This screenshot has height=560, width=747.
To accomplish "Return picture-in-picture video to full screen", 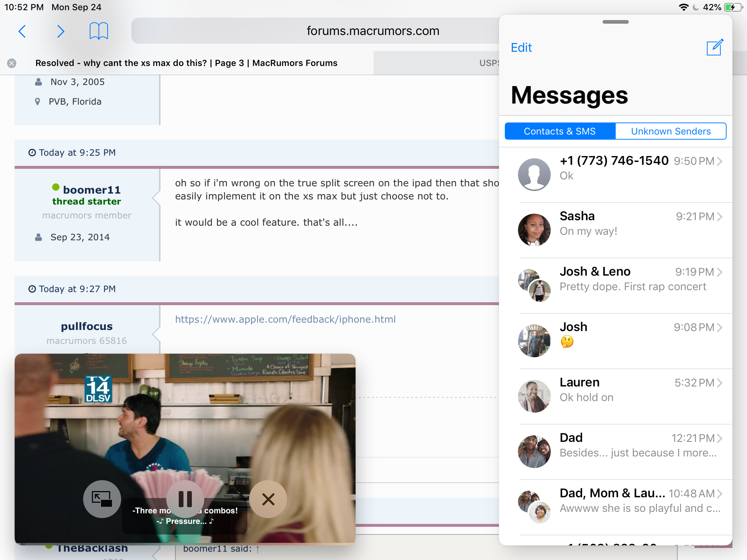I will (x=102, y=499).
